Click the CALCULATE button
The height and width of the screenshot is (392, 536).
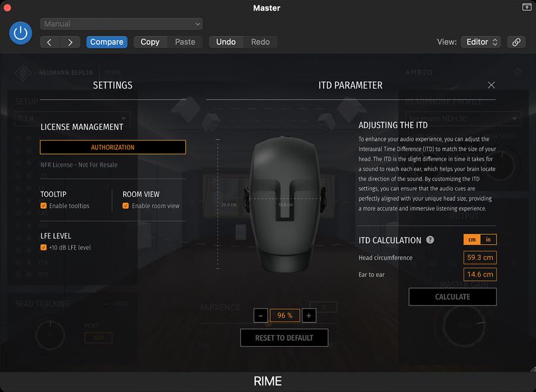[452, 297]
